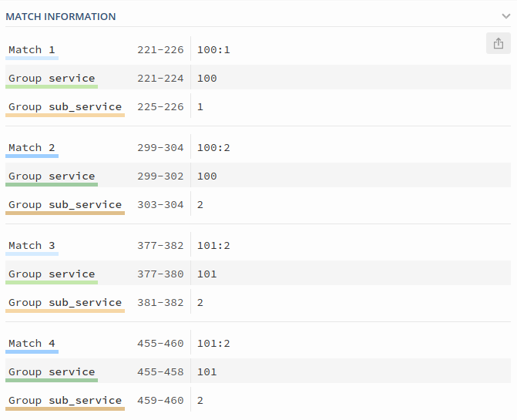Select the Match 4 label
Image resolution: width=517 pixels, height=420 pixels.
[x=32, y=344]
